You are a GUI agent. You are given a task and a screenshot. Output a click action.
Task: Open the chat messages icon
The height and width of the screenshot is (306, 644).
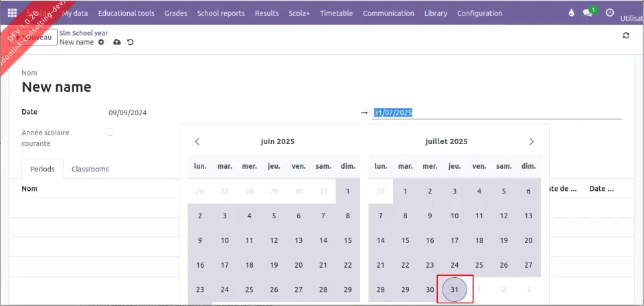click(x=588, y=13)
